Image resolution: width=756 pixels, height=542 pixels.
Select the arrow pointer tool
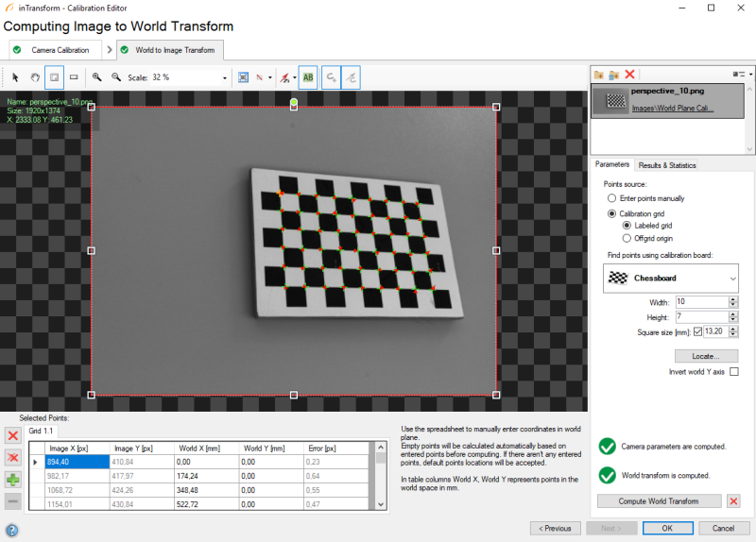click(x=16, y=77)
